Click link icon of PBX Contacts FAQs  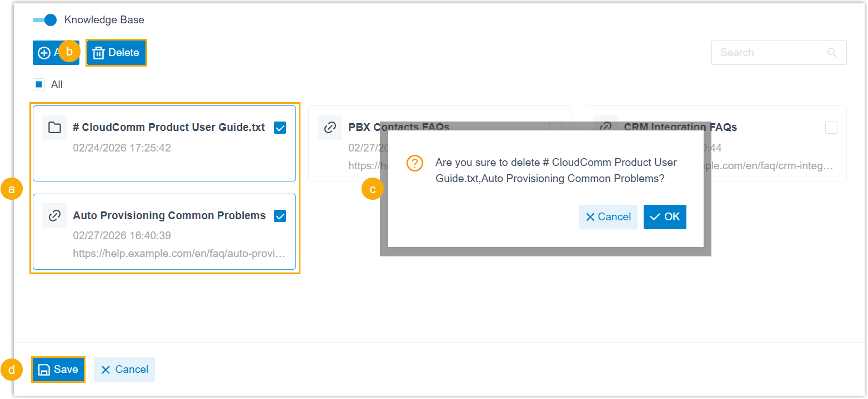(x=330, y=128)
